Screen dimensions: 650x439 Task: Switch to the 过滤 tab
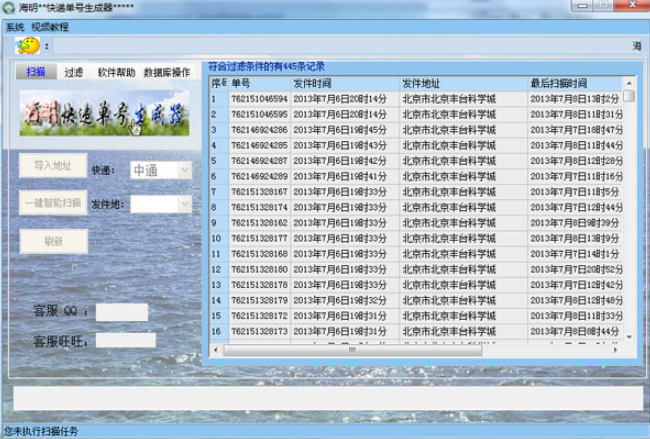tap(74, 72)
